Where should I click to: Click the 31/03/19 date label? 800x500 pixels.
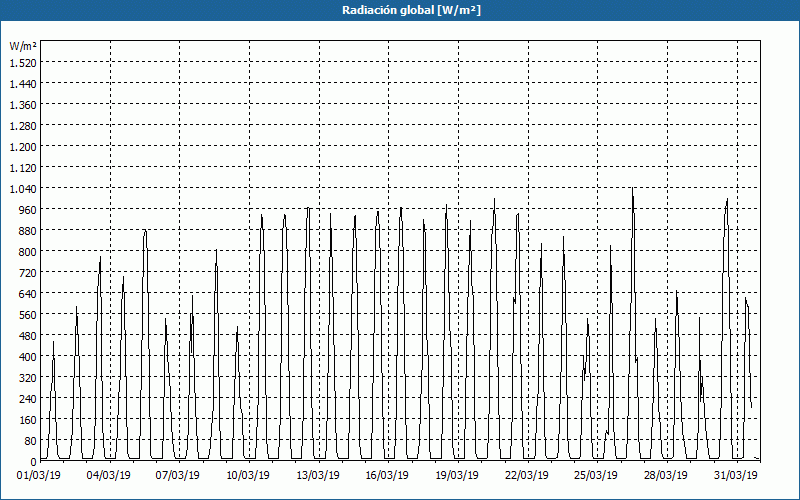tap(736, 476)
